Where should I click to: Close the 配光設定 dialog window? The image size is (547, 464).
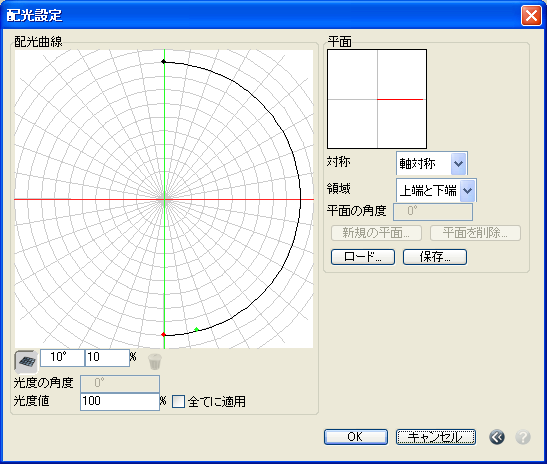(531, 15)
